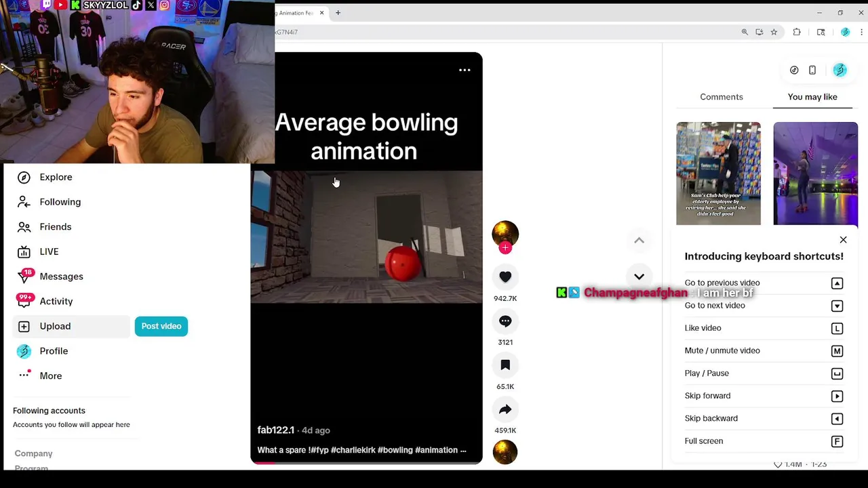868x488 pixels.
Task: Switch to the Comments tab
Action: click(x=722, y=97)
